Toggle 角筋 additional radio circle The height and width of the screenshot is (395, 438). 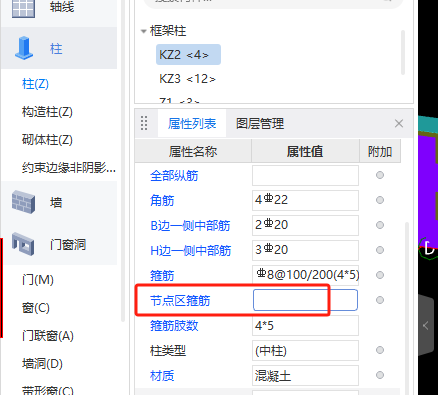coord(380,200)
